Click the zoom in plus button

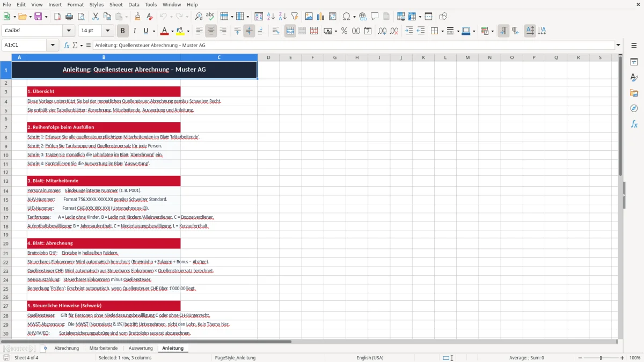coord(623,358)
